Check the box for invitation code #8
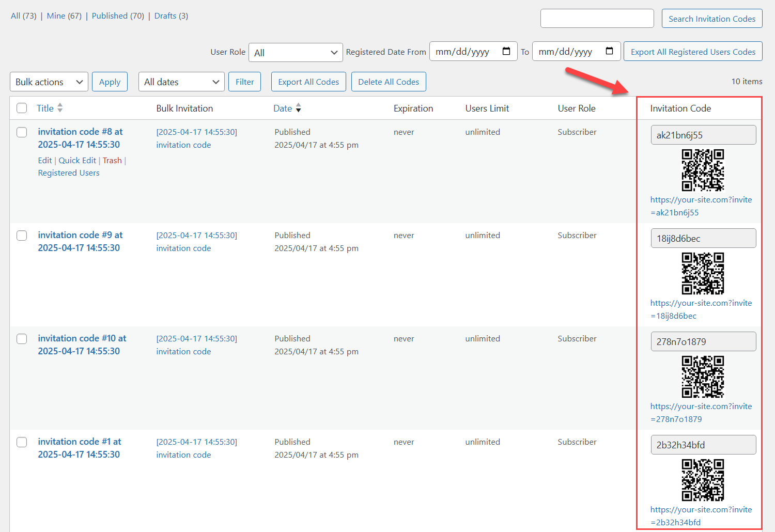The width and height of the screenshot is (775, 532). 22,132
